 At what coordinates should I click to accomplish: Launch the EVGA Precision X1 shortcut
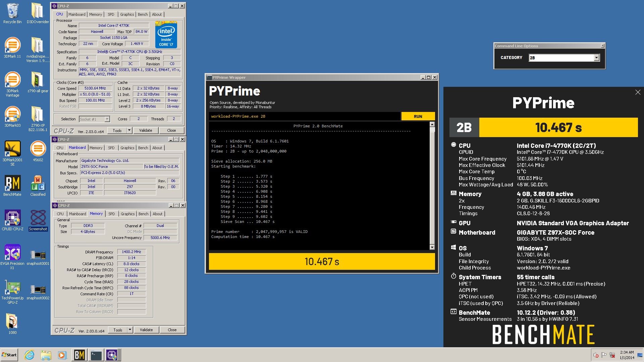[12, 257]
